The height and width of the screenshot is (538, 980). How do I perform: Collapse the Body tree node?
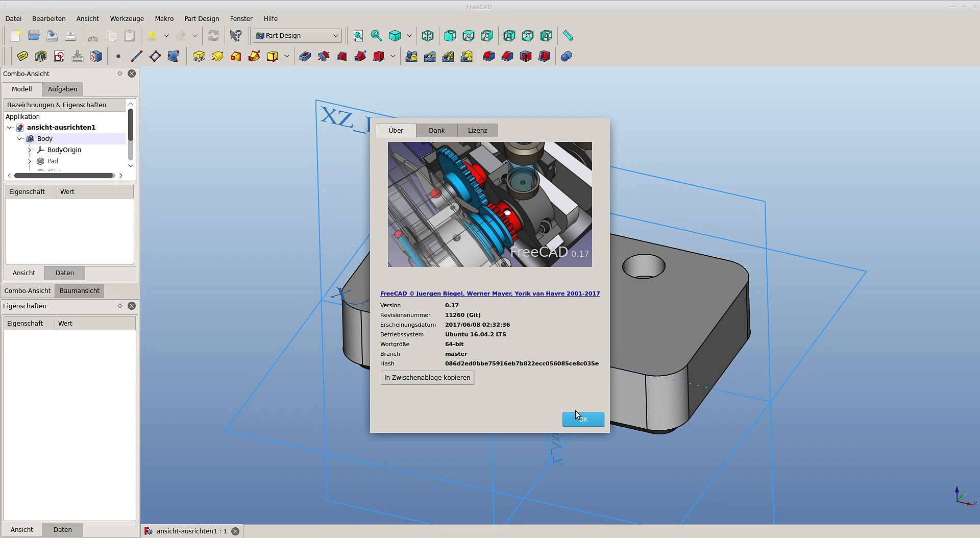(19, 139)
